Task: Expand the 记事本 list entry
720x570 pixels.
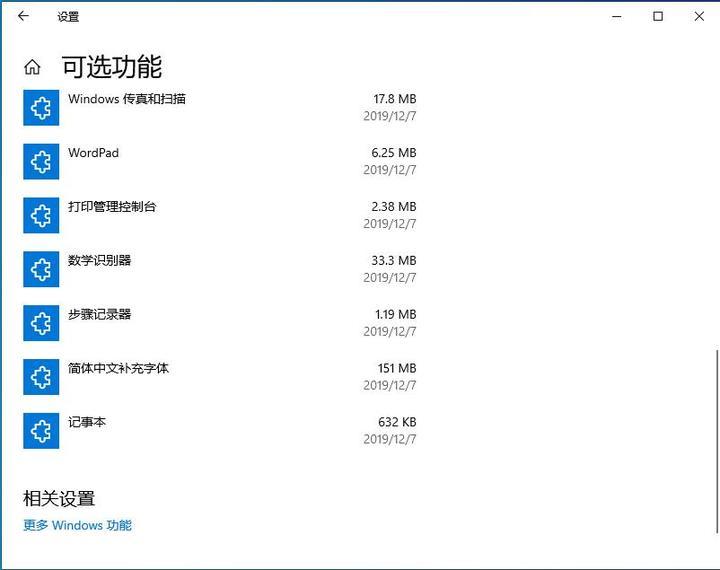Action: [x=87, y=422]
